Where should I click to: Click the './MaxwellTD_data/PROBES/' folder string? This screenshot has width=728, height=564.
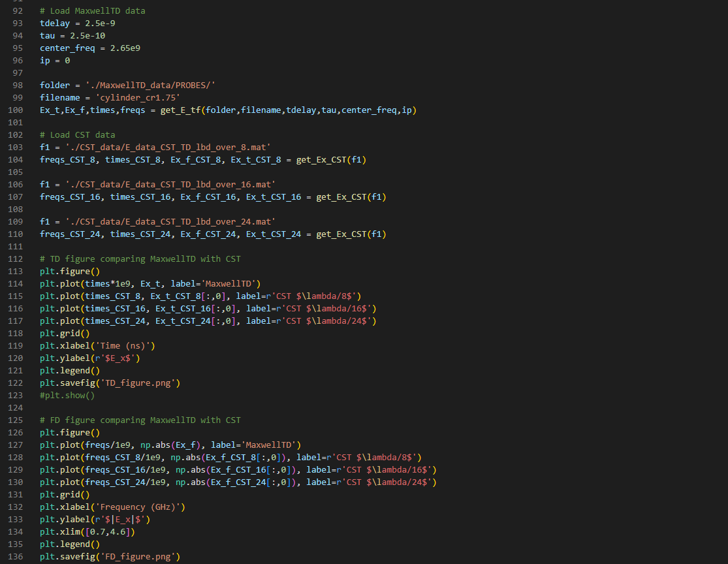pyautogui.click(x=150, y=86)
